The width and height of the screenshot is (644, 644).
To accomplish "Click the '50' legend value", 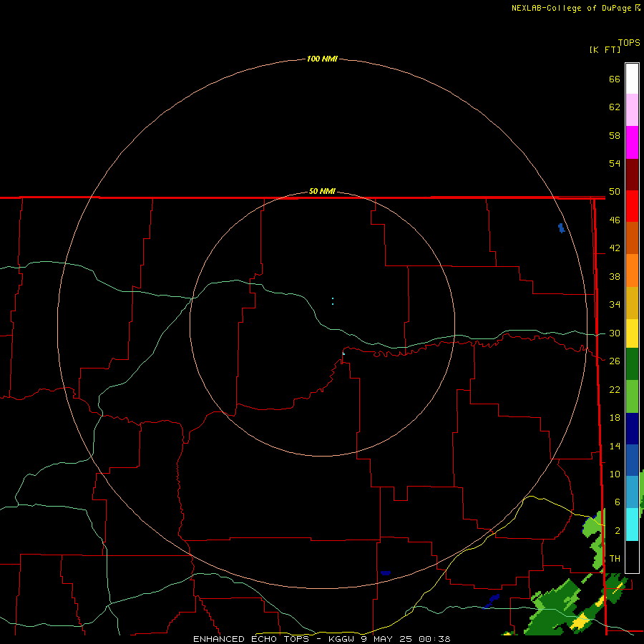I will coord(615,192).
